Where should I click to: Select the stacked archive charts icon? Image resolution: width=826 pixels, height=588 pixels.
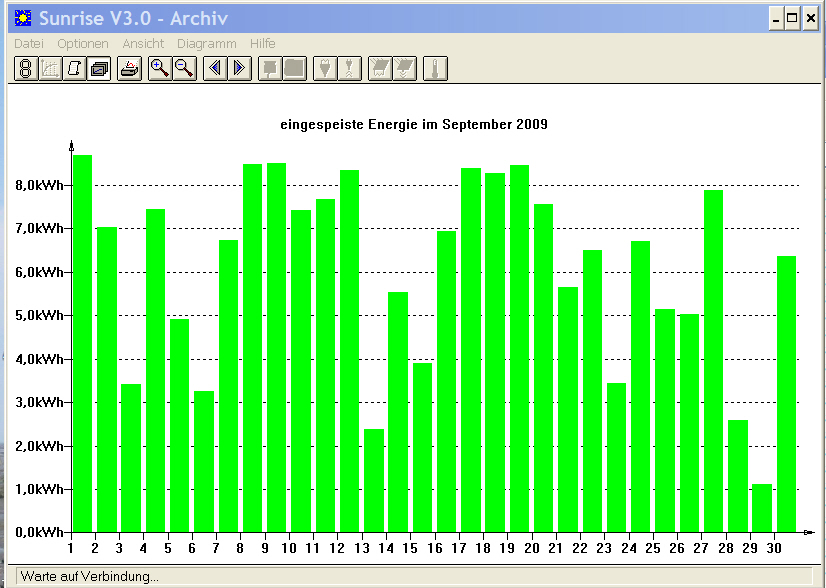coord(99,68)
